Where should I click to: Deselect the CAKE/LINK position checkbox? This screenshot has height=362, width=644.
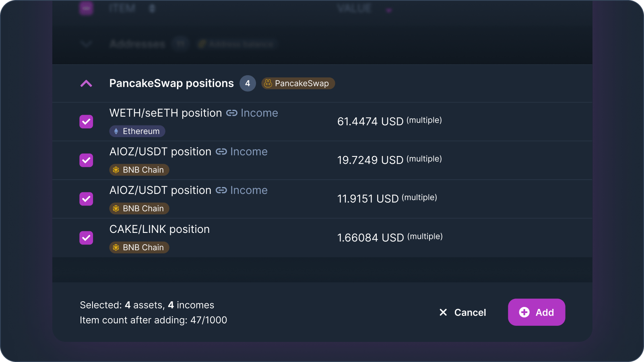86,238
